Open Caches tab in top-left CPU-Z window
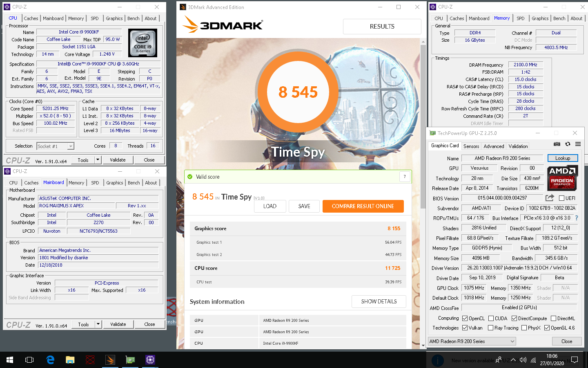This screenshot has height=368, width=588. (31, 18)
